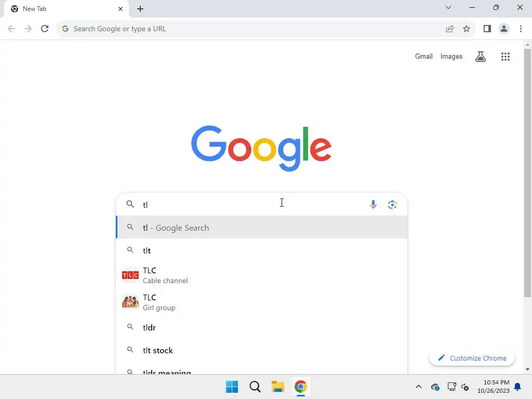Click TLC girl group photo thumbnail
The height and width of the screenshot is (399, 532).
pos(130,302)
